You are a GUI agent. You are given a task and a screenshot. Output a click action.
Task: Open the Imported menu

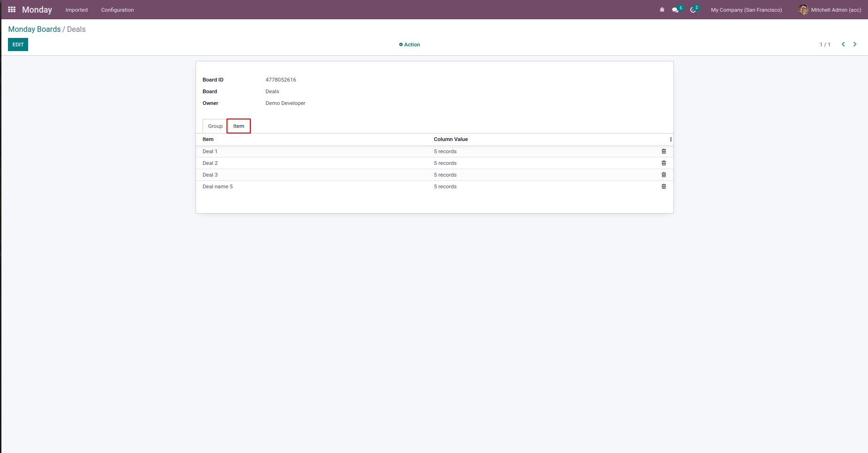(x=76, y=10)
